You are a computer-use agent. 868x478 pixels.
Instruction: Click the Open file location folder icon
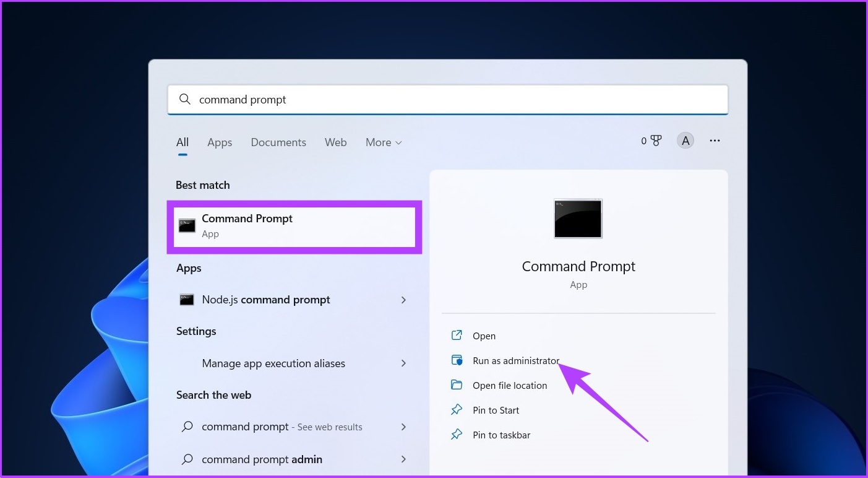[457, 385]
